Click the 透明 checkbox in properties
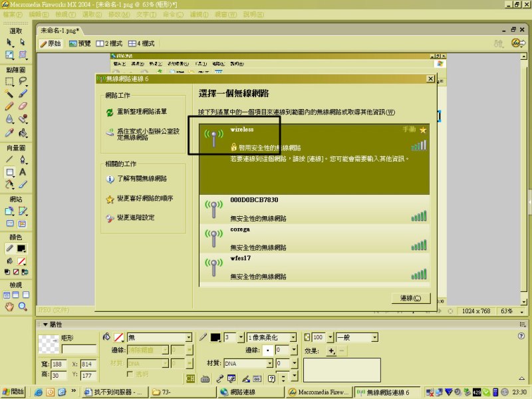The width and height of the screenshot is (532, 399). click(130, 374)
